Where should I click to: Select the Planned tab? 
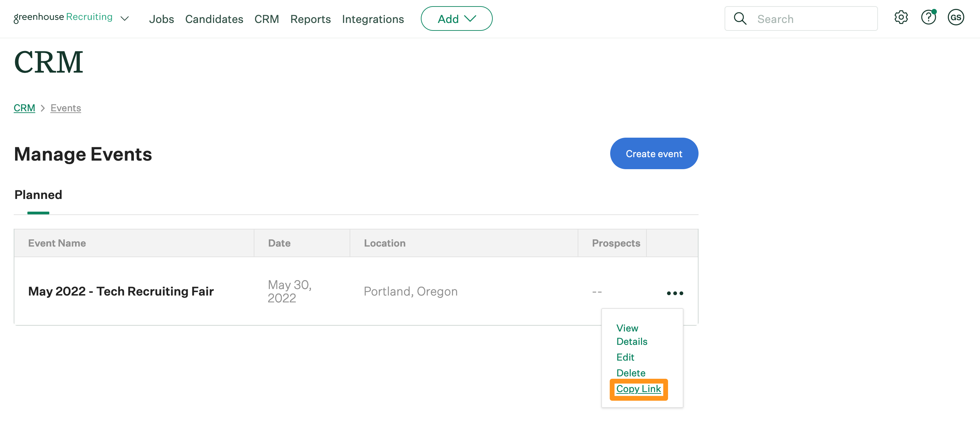tap(38, 195)
